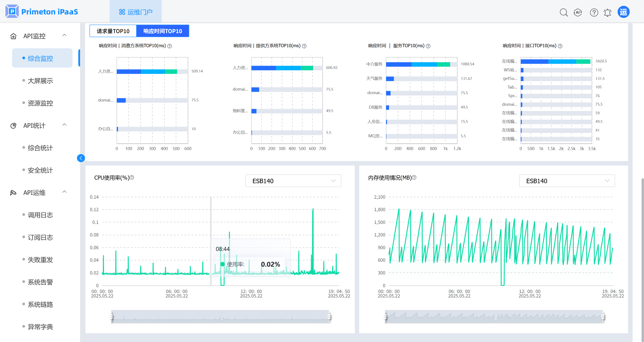Screen dimensions: 644x342
Task: Collapse the API统计 menu group
Action: pos(64,125)
